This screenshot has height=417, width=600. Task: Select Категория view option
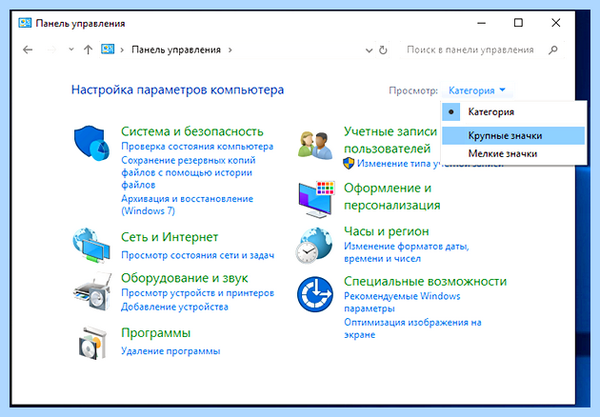[x=514, y=112]
